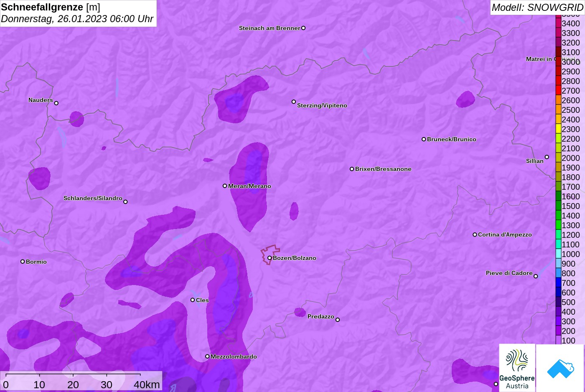
Task: Select the 3200 legend value
Action: (571, 43)
